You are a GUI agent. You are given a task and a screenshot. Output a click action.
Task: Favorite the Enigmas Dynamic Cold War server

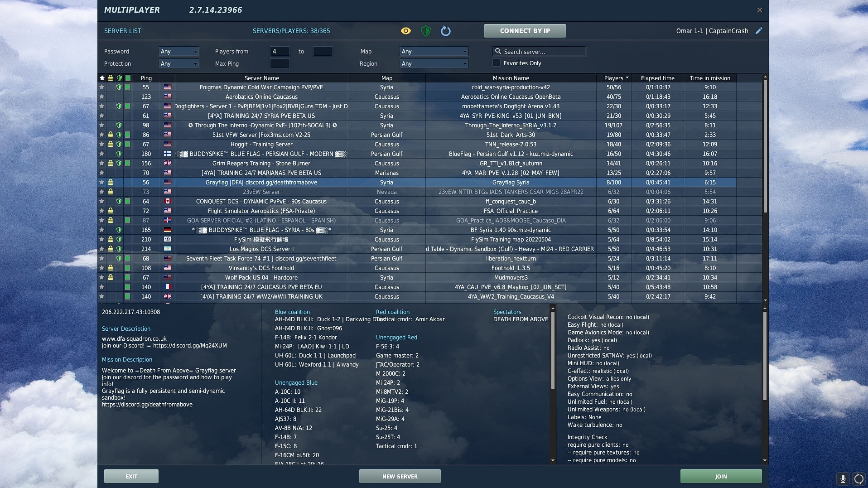click(102, 87)
